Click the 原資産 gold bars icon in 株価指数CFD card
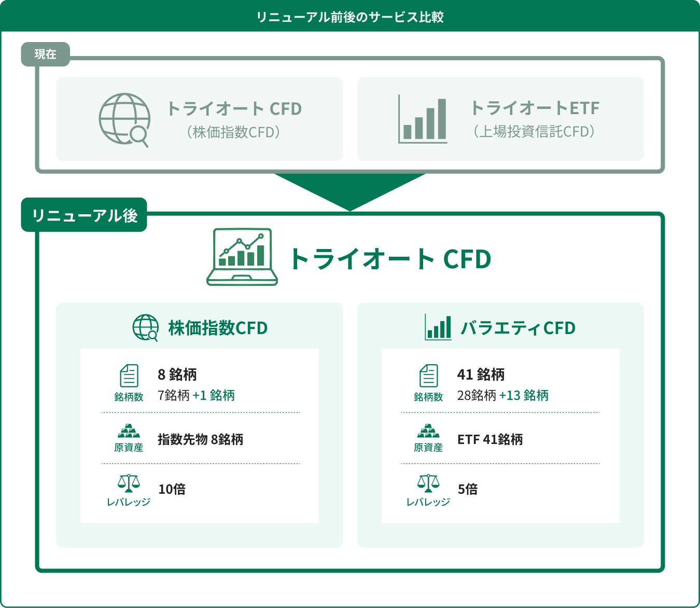 coord(129,431)
